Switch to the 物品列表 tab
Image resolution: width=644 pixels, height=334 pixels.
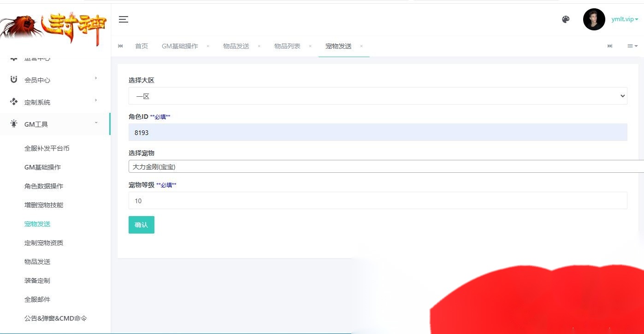point(287,46)
